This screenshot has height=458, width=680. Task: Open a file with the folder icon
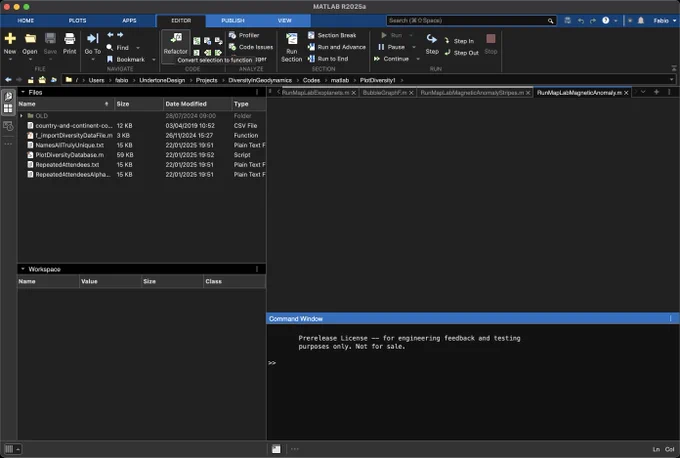30,39
